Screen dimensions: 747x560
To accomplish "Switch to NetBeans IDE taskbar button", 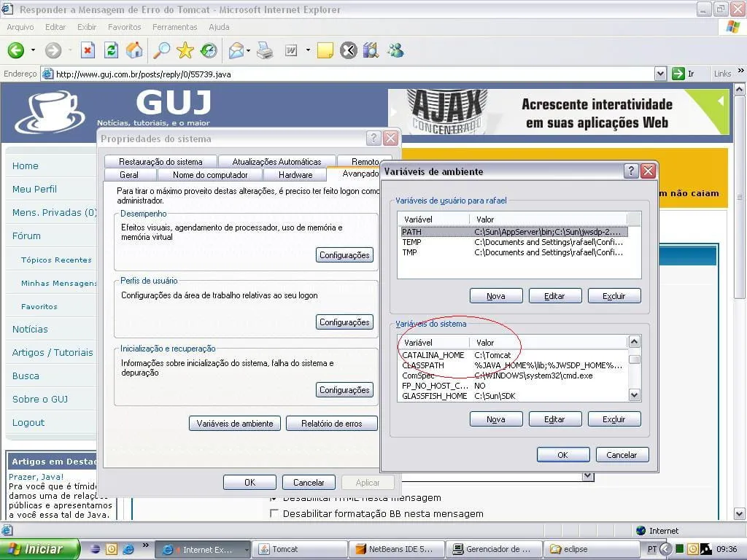I will point(396,549).
